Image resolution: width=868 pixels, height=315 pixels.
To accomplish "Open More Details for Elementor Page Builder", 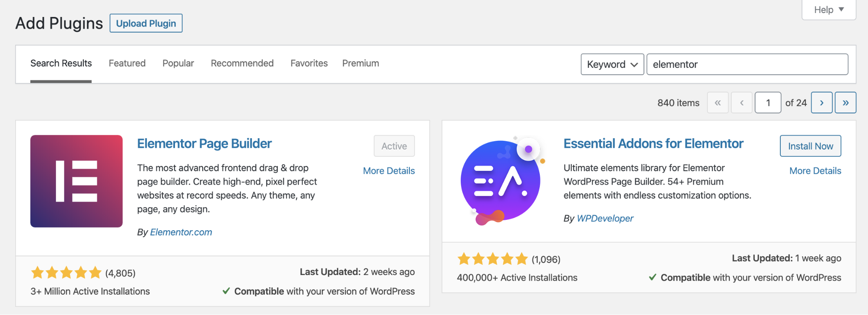I will coord(389,171).
